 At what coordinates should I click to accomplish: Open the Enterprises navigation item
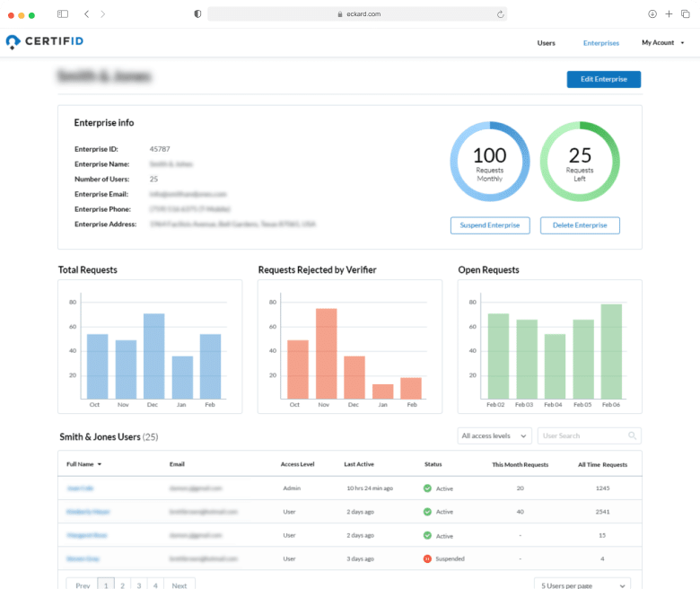[x=601, y=43]
